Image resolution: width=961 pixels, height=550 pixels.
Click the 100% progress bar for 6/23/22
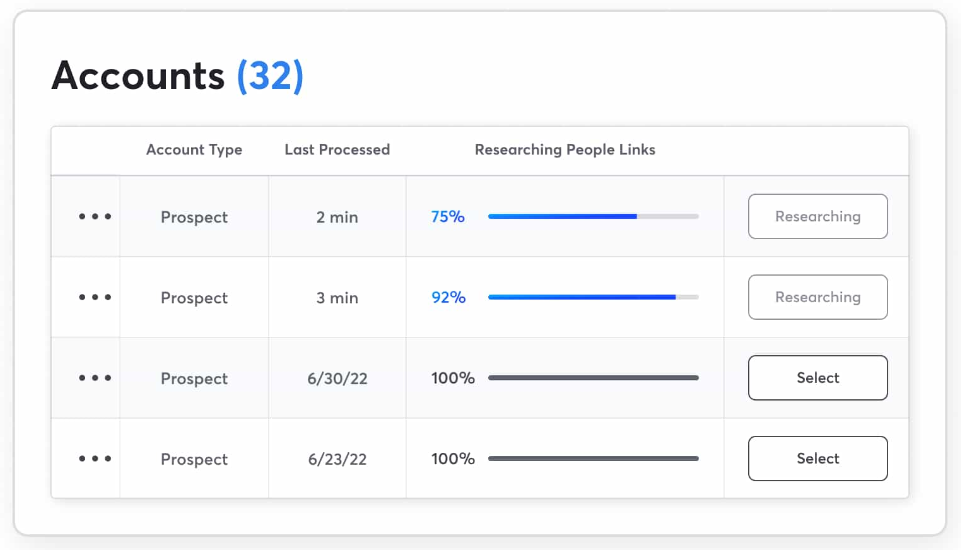tap(593, 459)
